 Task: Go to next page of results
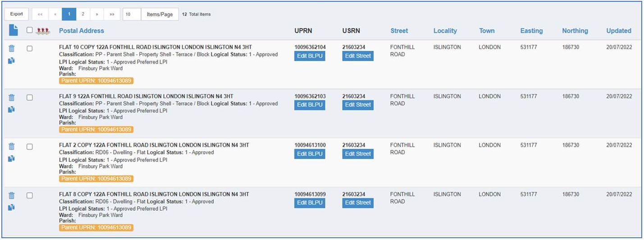click(97, 14)
